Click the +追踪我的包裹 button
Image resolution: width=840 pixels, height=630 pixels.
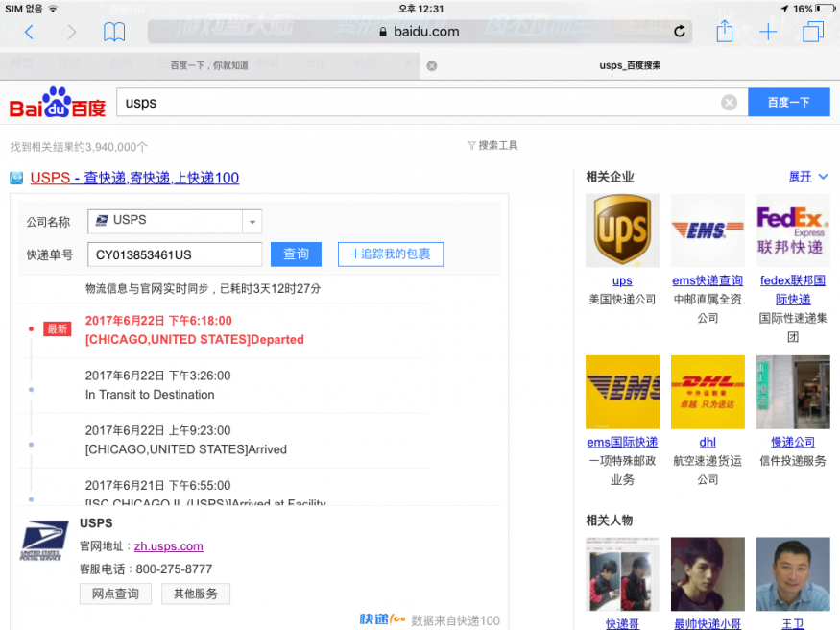pos(391,254)
